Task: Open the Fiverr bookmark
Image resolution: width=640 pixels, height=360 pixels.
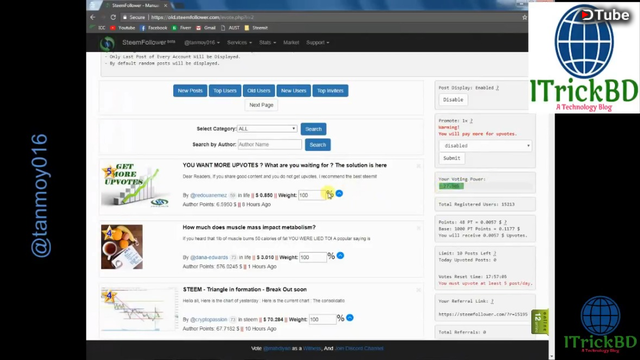Action: [x=182, y=28]
